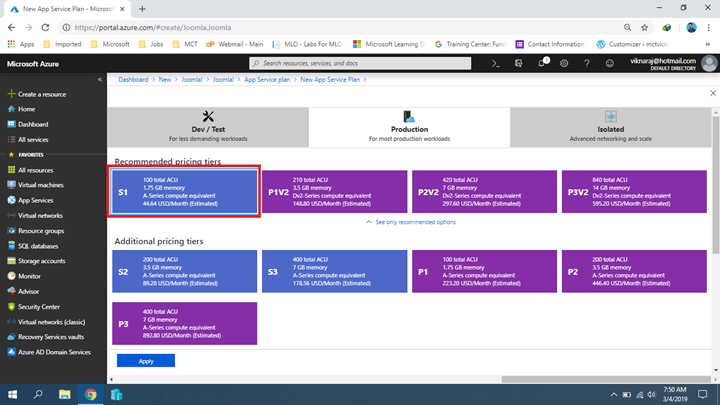
Task: Open File Explorer from taskbar
Action: point(64,394)
